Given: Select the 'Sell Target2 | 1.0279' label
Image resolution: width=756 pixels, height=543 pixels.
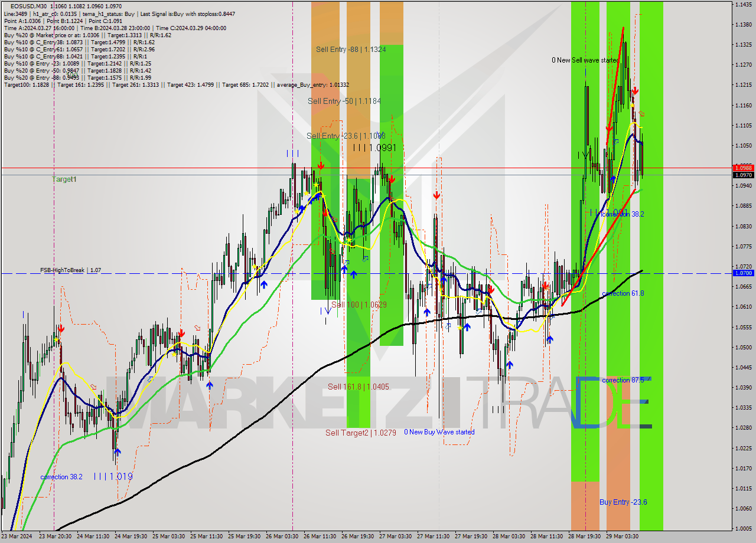Looking at the screenshot, I should pyautogui.click(x=361, y=433).
